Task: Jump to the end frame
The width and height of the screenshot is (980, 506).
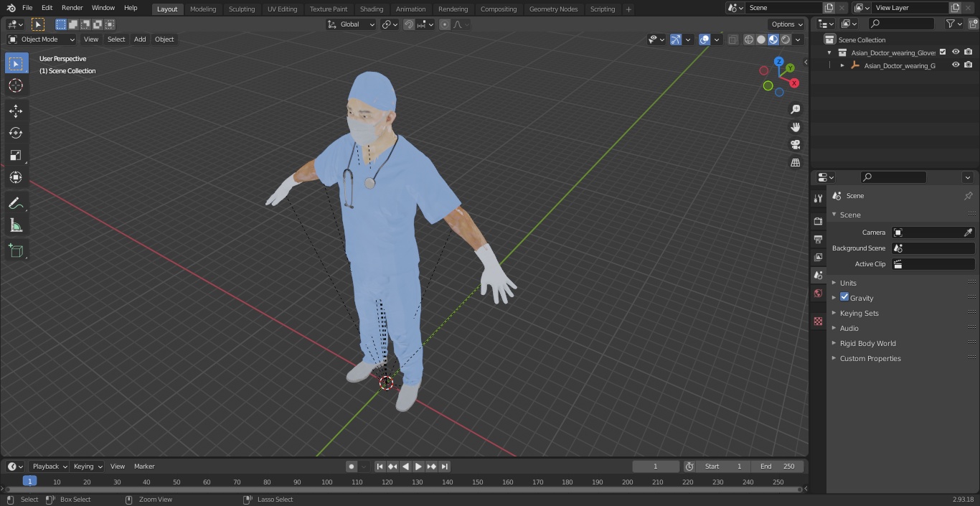Action: tap(445, 467)
